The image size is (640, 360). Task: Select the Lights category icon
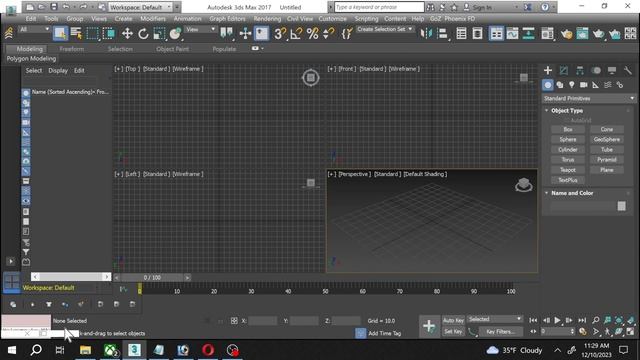(572, 85)
